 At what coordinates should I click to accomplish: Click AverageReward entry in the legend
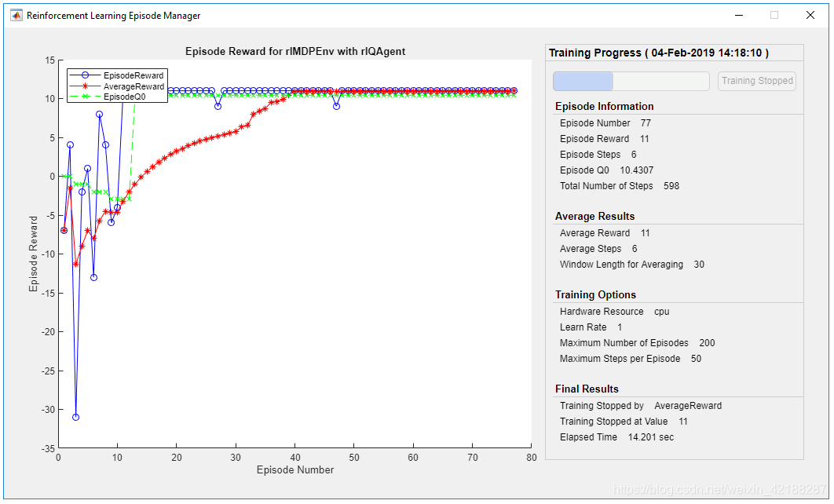pos(117,86)
